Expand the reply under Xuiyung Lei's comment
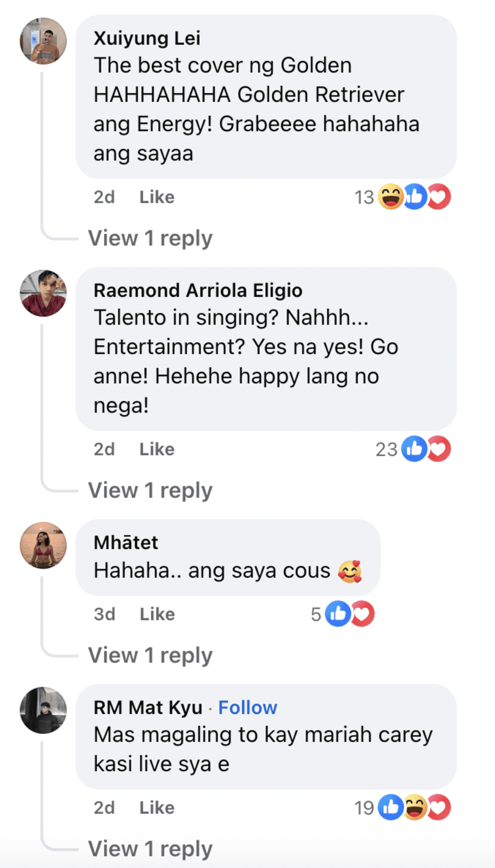Screen dimensions: 495x868 150,238
